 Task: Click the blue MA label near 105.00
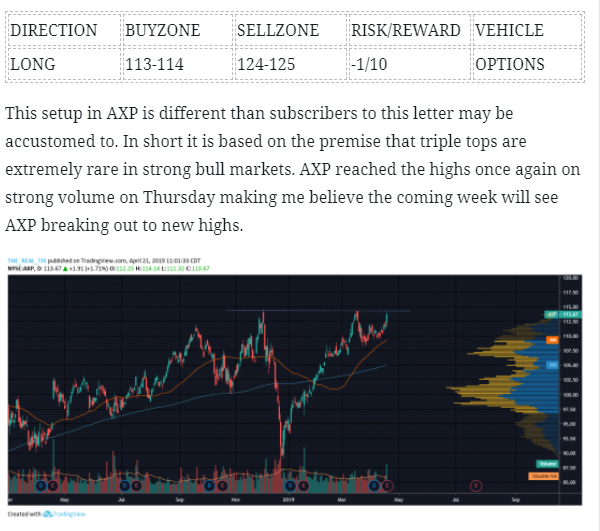tap(552, 365)
